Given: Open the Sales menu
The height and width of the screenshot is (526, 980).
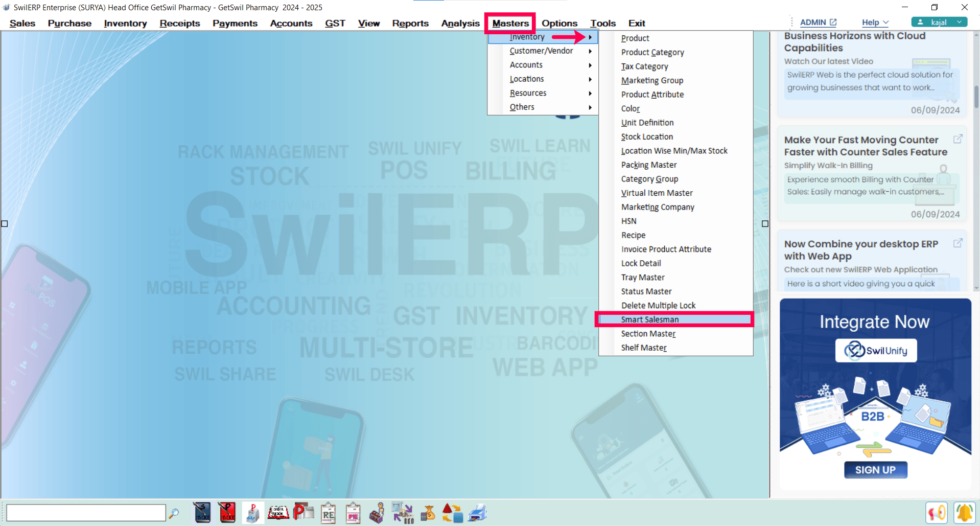Looking at the screenshot, I should coord(22,23).
